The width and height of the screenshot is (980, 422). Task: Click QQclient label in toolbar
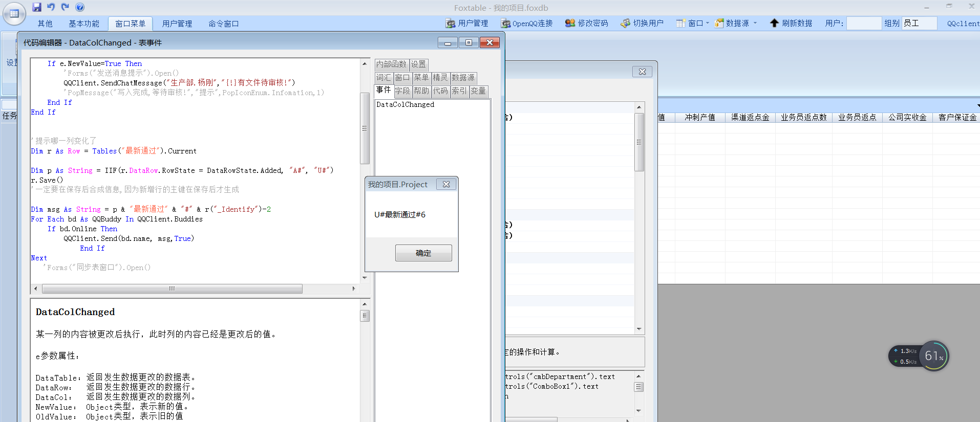point(963,24)
